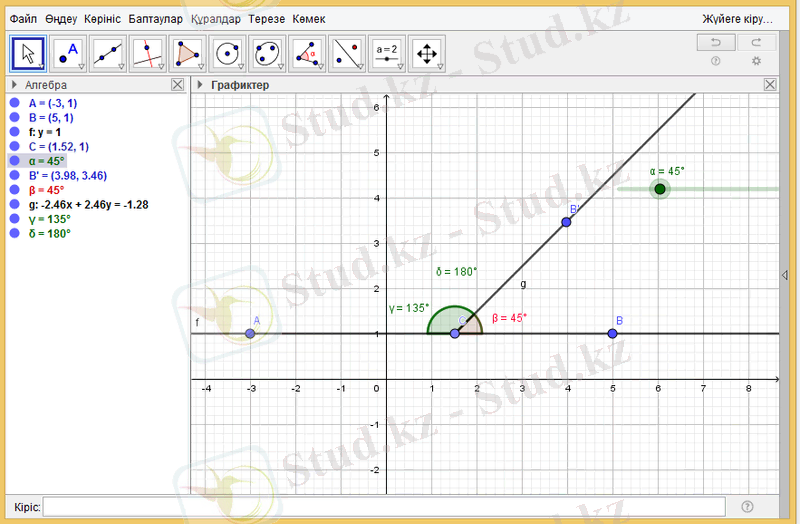Open the Көрініс menu

coord(103,19)
